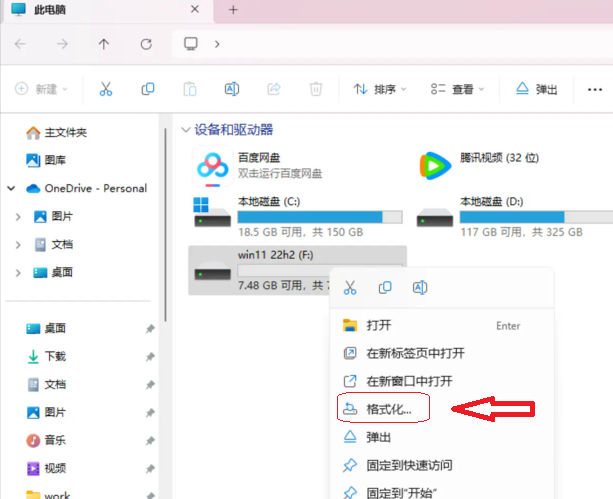Expand the OneDrive 桌面 folder

pyautogui.click(x=18, y=273)
